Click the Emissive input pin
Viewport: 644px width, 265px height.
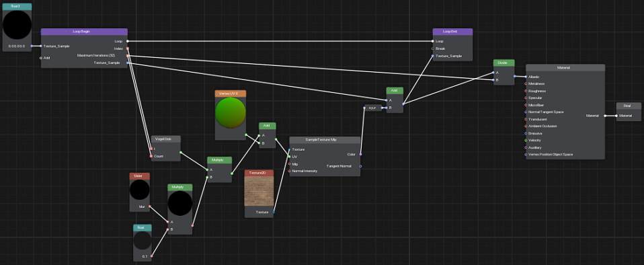click(526, 133)
